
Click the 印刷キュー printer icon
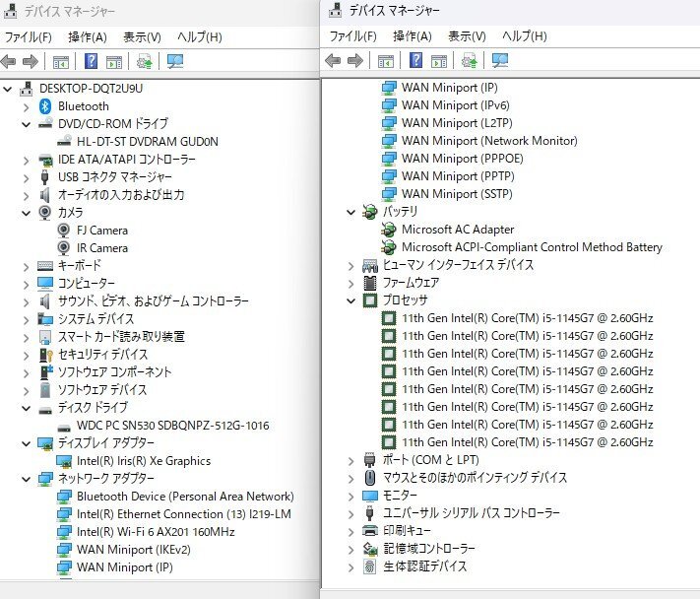click(x=370, y=531)
